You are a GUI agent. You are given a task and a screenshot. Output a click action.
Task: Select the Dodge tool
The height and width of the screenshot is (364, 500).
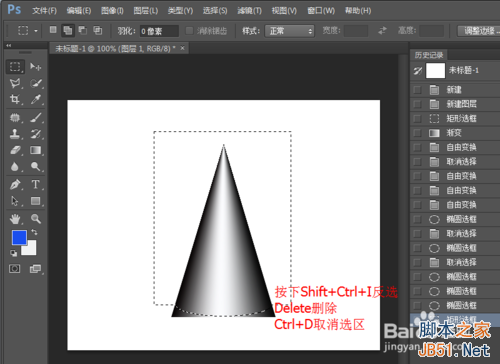point(36,166)
